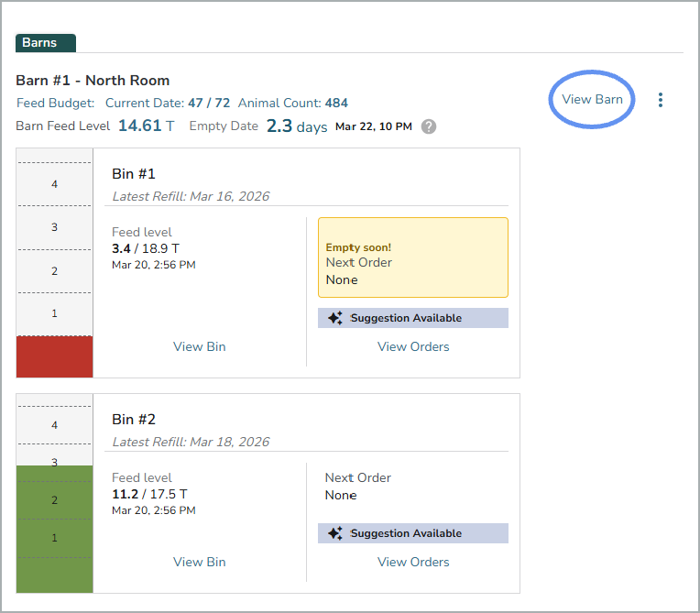The image size is (700, 613).
Task: Click the Empty Date 2.3 days value
Action: tap(297, 126)
